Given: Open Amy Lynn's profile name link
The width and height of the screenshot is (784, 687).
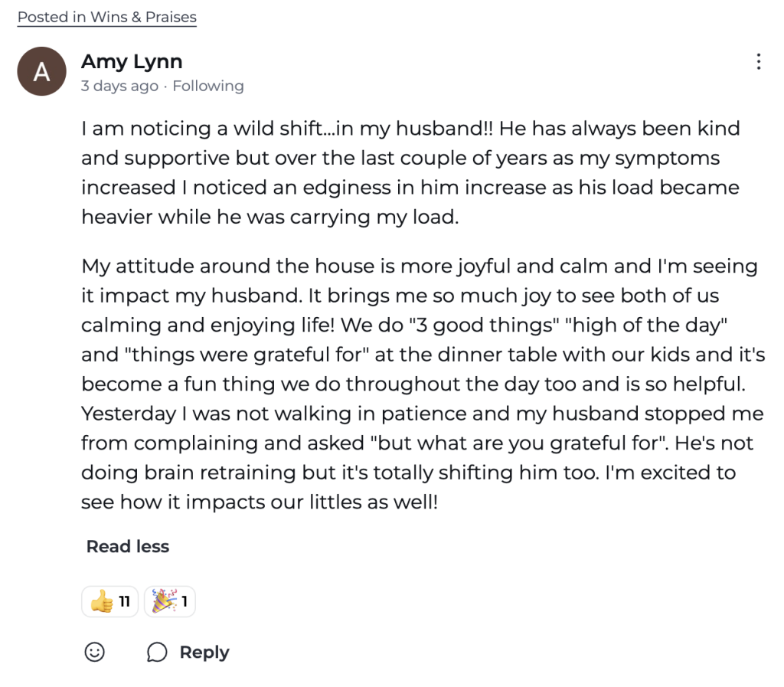Looking at the screenshot, I should (x=132, y=61).
